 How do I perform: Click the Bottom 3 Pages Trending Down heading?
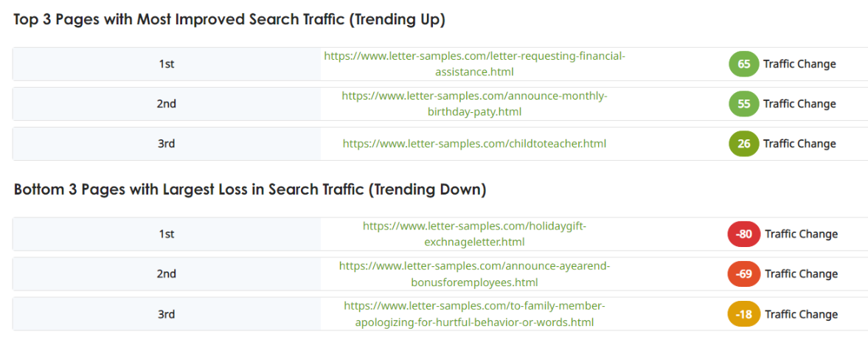click(x=250, y=190)
